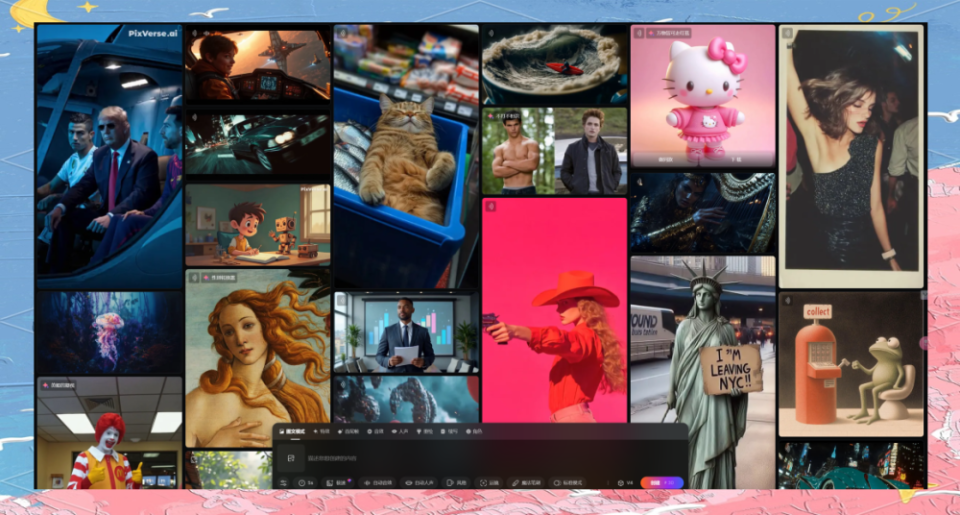Click the pink tag label on the Hello Kitty card
This screenshot has height=515, width=960.
coord(669,33)
